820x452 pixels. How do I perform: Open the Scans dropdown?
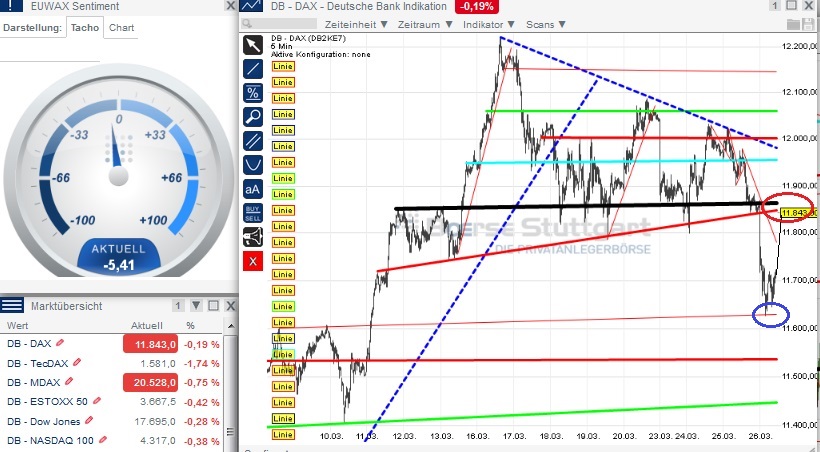(x=546, y=25)
